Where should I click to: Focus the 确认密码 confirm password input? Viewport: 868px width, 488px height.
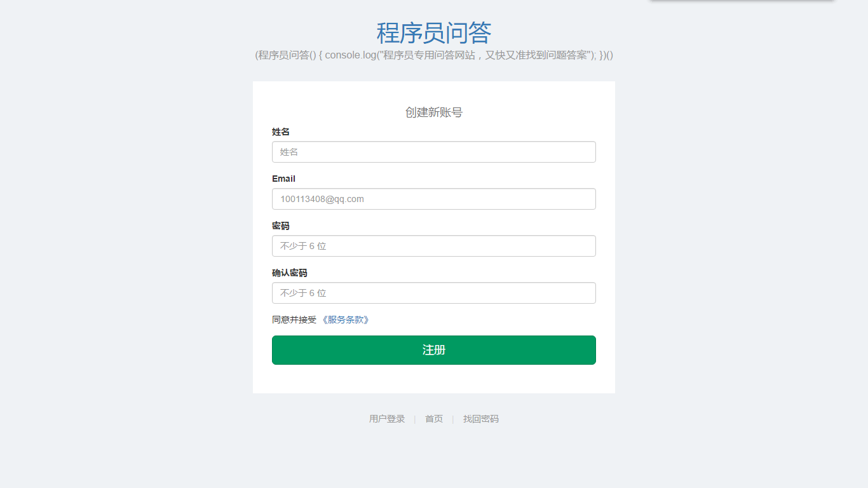coord(434,293)
